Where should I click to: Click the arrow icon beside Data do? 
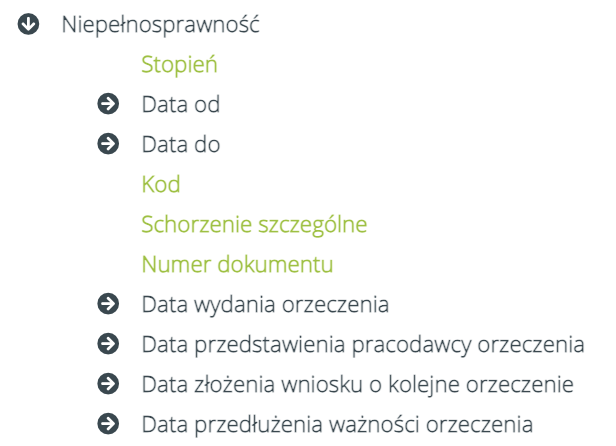point(109,145)
